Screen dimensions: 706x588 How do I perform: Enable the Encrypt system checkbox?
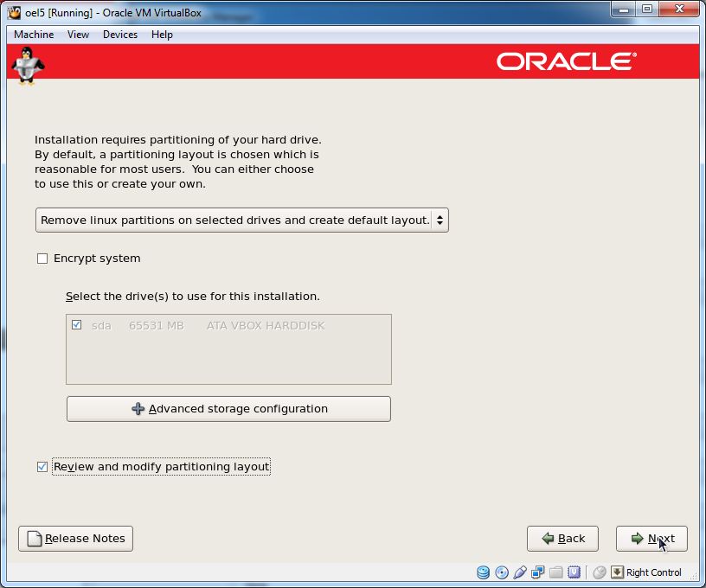42,259
